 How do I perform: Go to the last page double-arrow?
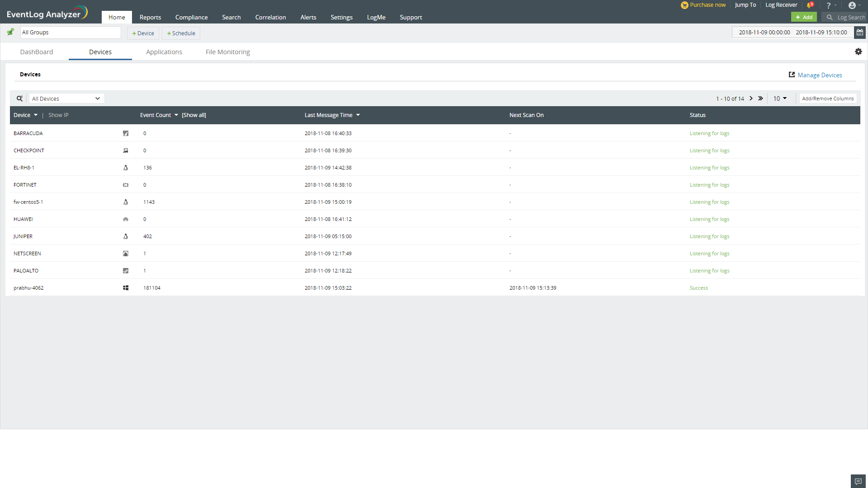click(760, 99)
